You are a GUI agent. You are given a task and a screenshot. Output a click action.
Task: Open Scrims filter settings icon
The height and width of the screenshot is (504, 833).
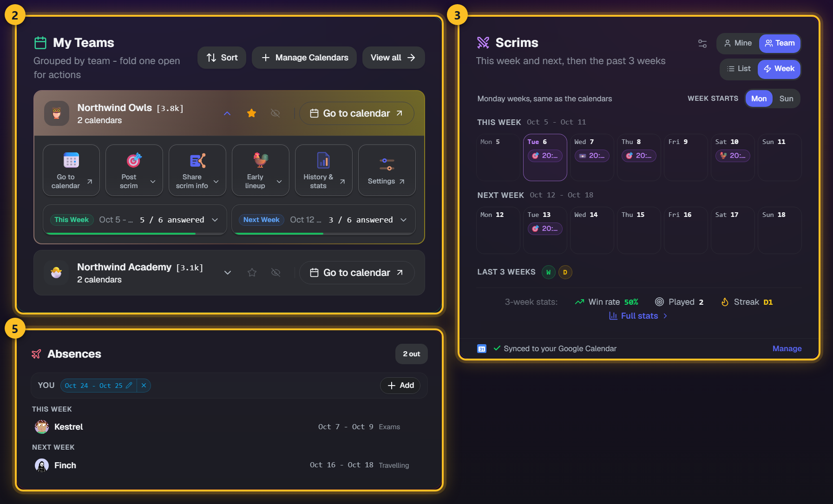[x=702, y=44]
